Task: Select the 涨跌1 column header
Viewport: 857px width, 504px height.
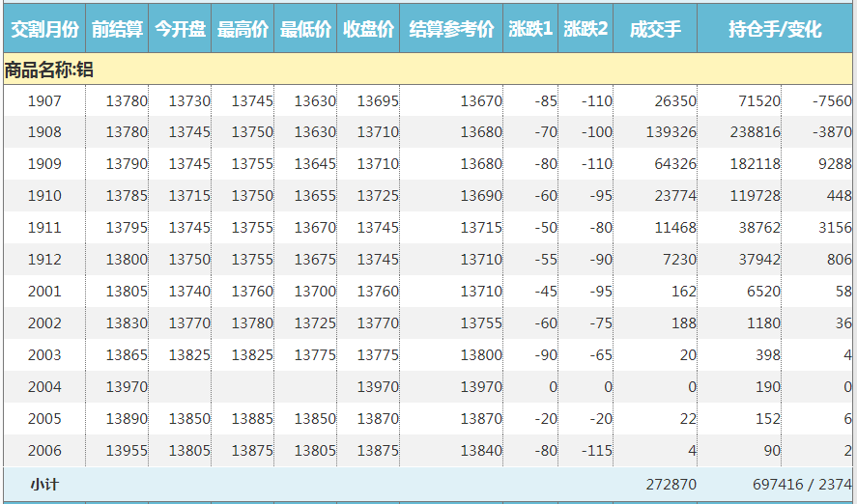Action: (530, 30)
